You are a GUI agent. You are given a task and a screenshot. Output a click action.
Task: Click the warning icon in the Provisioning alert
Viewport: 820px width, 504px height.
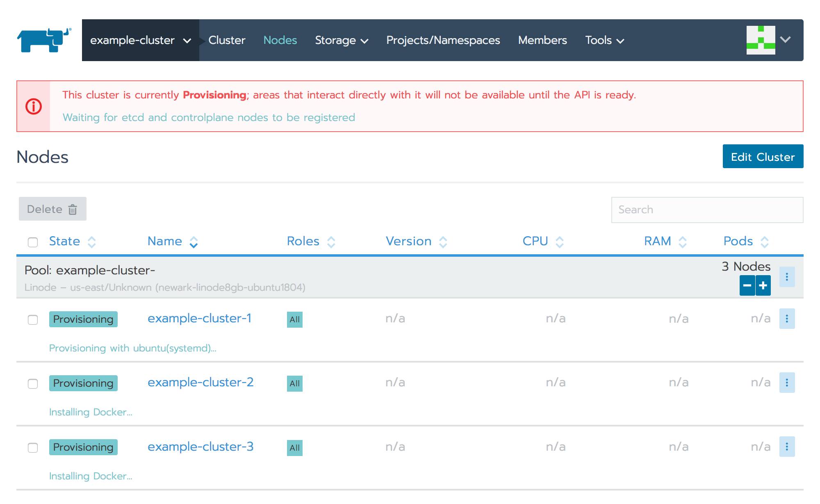click(x=34, y=106)
